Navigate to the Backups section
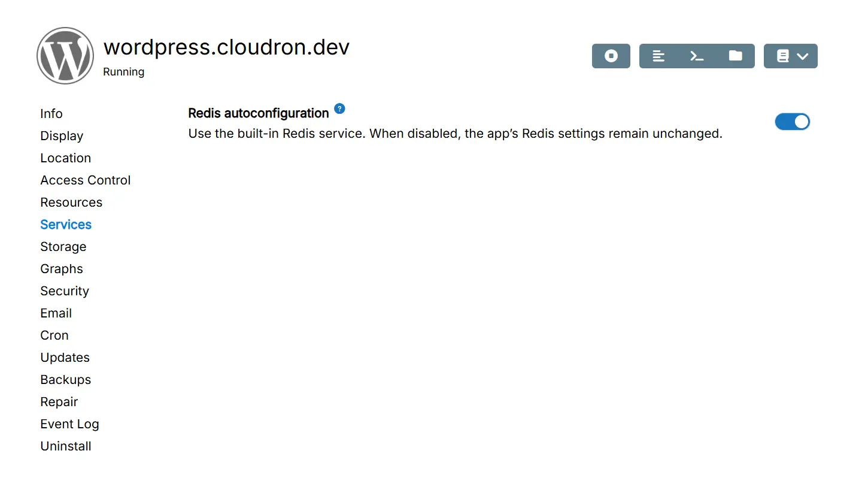This screenshot has width=868, height=490. pyautogui.click(x=66, y=380)
